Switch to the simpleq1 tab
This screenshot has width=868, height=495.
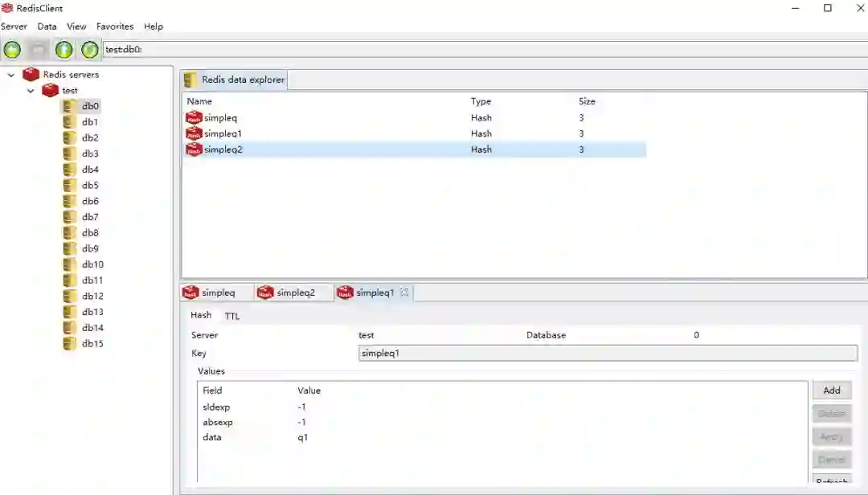(x=374, y=292)
